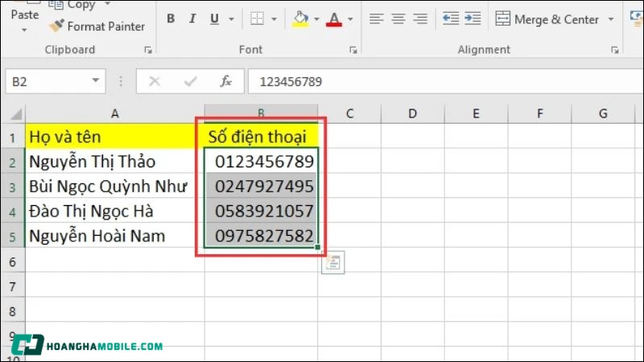Image resolution: width=644 pixels, height=362 pixels.
Task: Select column A header
Action: tap(115, 113)
